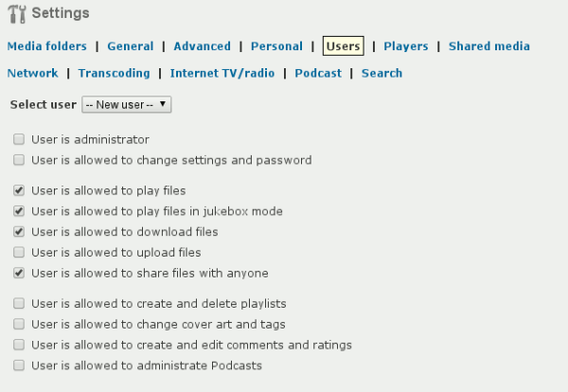Uncheck User is allowed to download files

[19, 232]
